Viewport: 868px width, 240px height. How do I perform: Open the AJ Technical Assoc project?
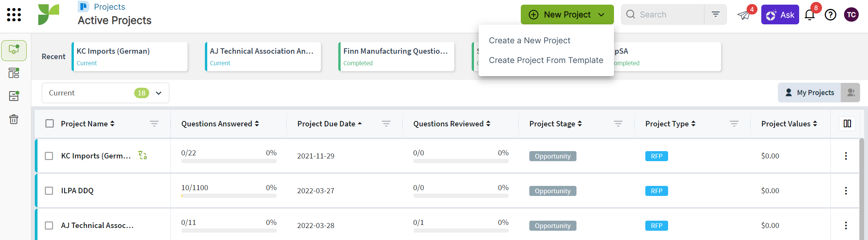pyautogui.click(x=97, y=225)
